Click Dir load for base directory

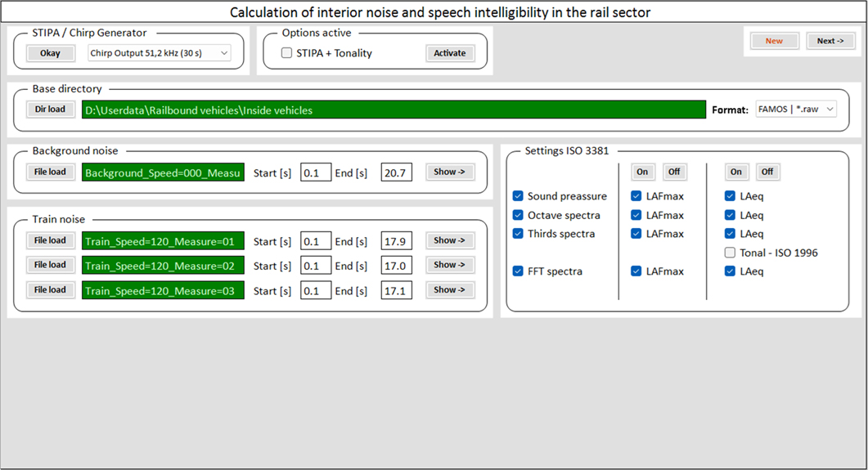click(50, 110)
